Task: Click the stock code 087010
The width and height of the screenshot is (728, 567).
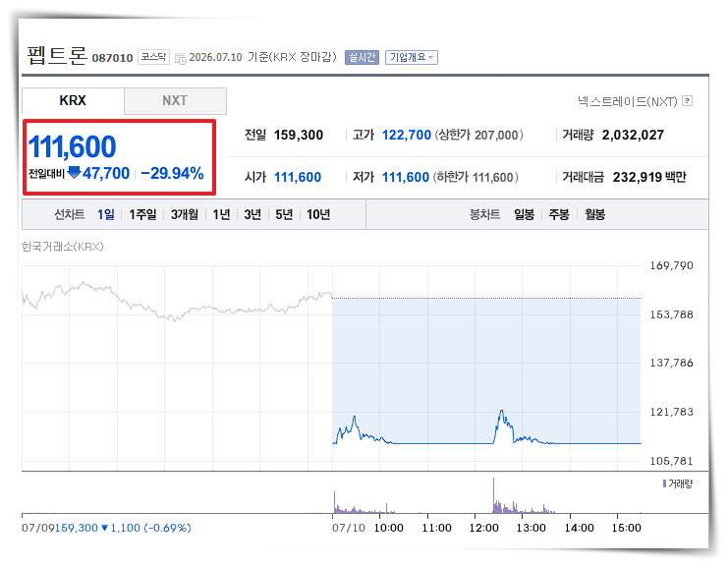Action: (112, 58)
